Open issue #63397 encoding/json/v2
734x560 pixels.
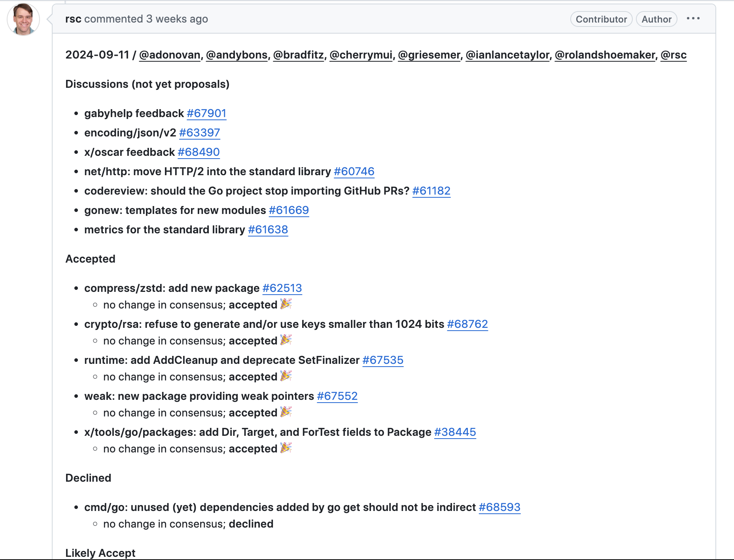(x=199, y=133)
